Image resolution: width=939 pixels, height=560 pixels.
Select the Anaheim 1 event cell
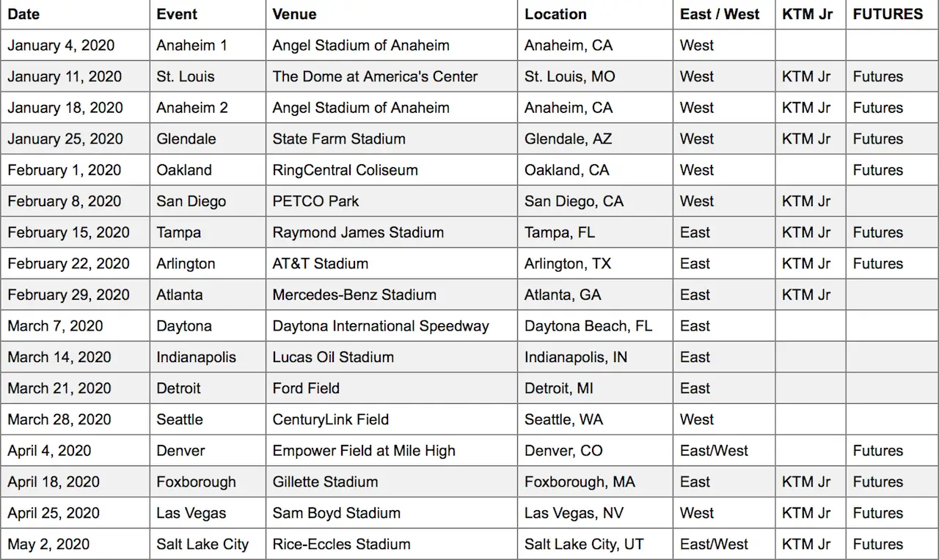208,45
